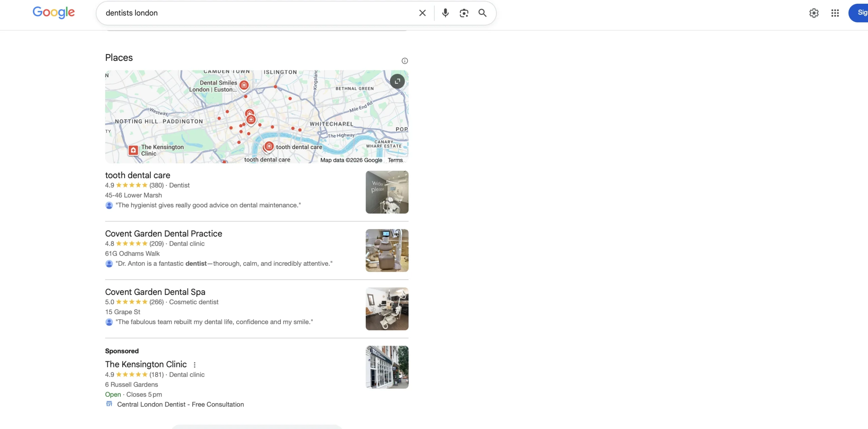Click the 6 Russell Gardens address
Viewport: 868px width, 429px height.
[x=131, y=385]
